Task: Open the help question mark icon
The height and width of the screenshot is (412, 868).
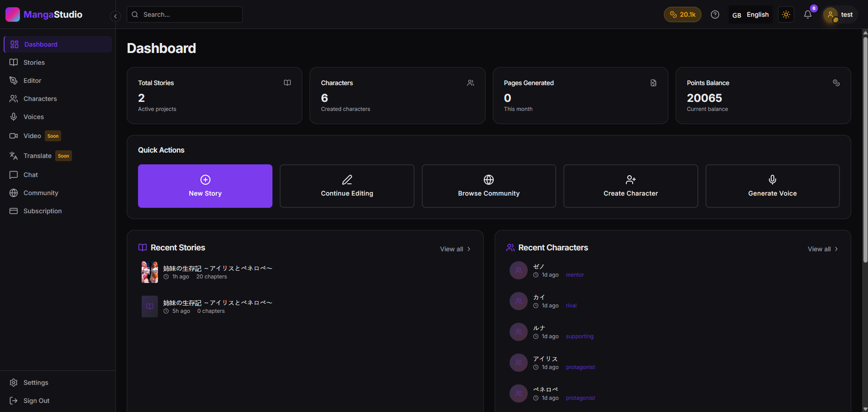Action: [715, 14]
